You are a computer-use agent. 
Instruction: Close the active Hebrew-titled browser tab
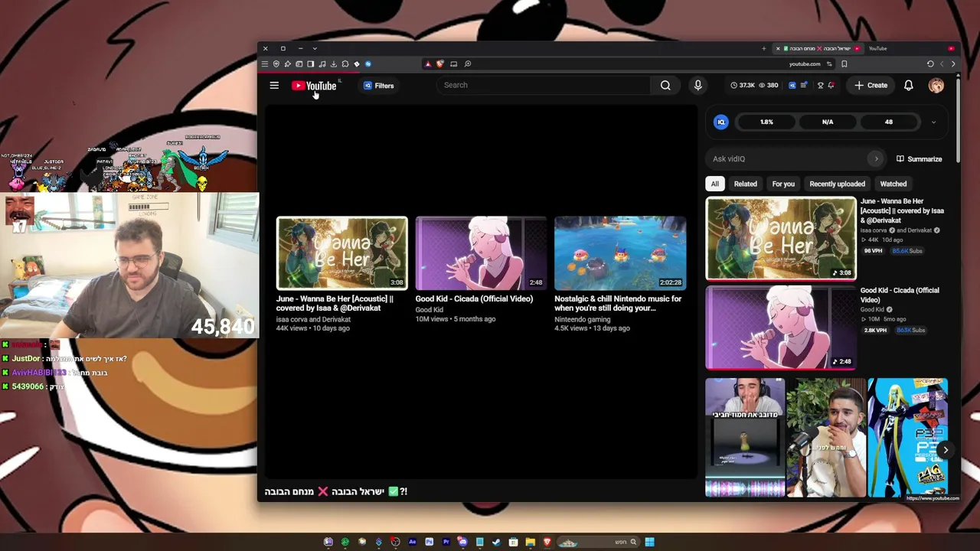(778, 49)
